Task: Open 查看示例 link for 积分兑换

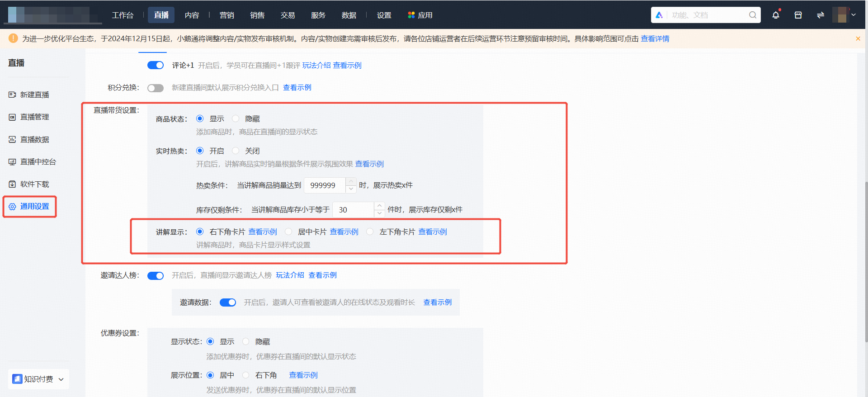Action: [297, 88]
